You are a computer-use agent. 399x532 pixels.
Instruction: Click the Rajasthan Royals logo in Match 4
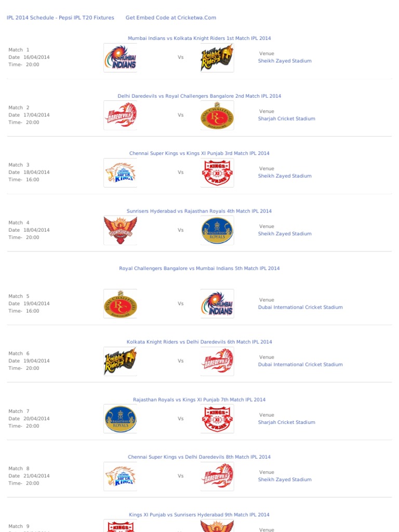tap(217, 230)
